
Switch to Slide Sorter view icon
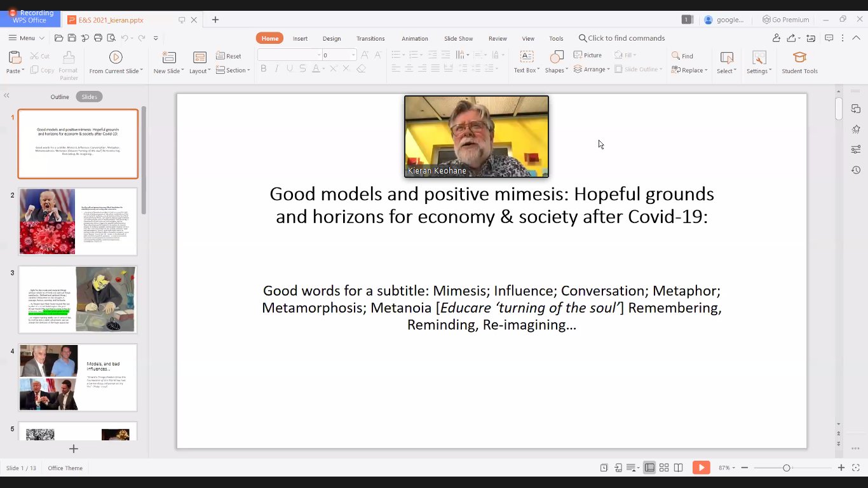click(x=664, y=468)
